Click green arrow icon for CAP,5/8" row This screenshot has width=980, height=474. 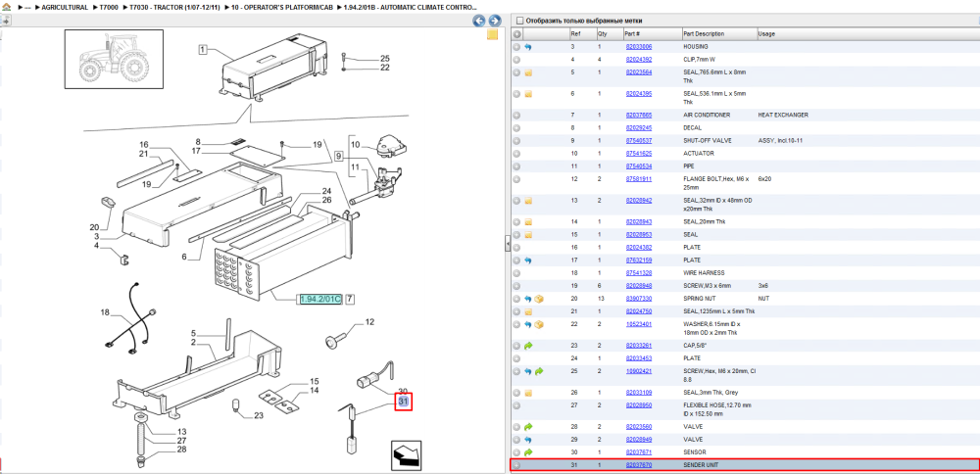pyautogui.click(x=528, y=346)
